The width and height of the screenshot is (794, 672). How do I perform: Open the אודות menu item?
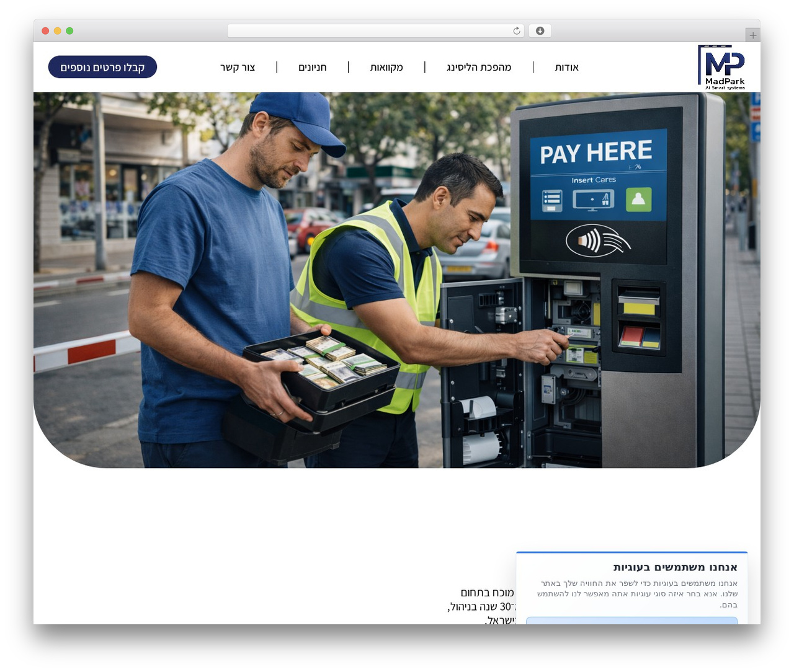point(566,68)
